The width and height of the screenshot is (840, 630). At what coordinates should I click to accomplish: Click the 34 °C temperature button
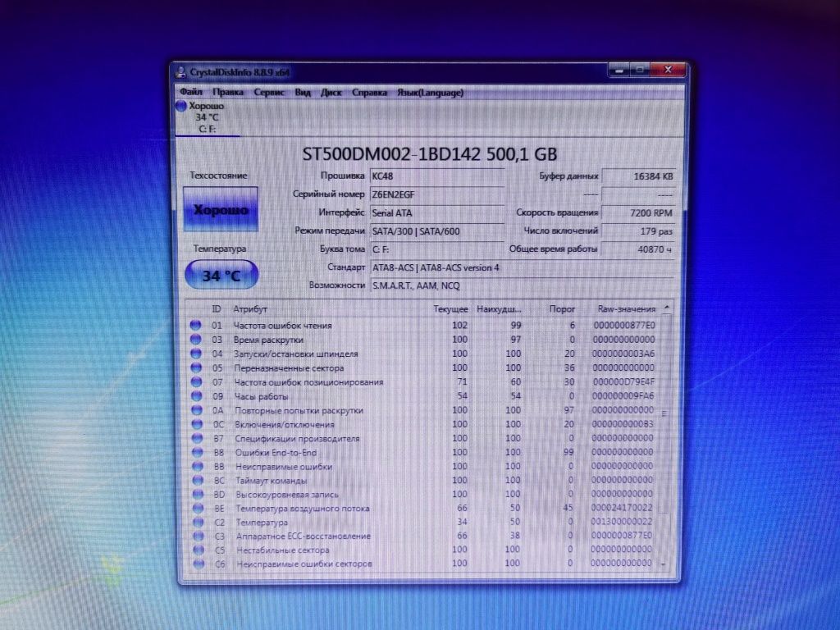coord(221,275)
